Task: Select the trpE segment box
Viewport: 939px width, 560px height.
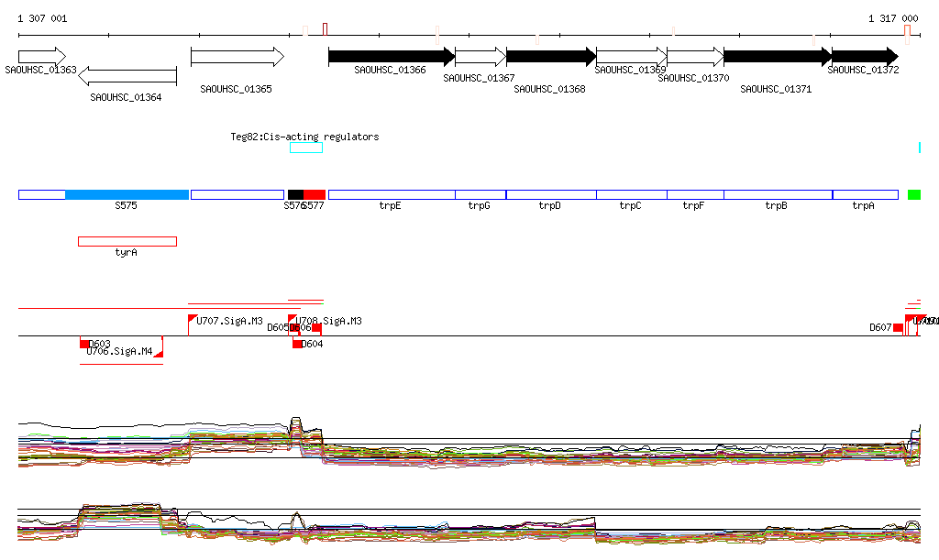Action: [x=391, y=194]
